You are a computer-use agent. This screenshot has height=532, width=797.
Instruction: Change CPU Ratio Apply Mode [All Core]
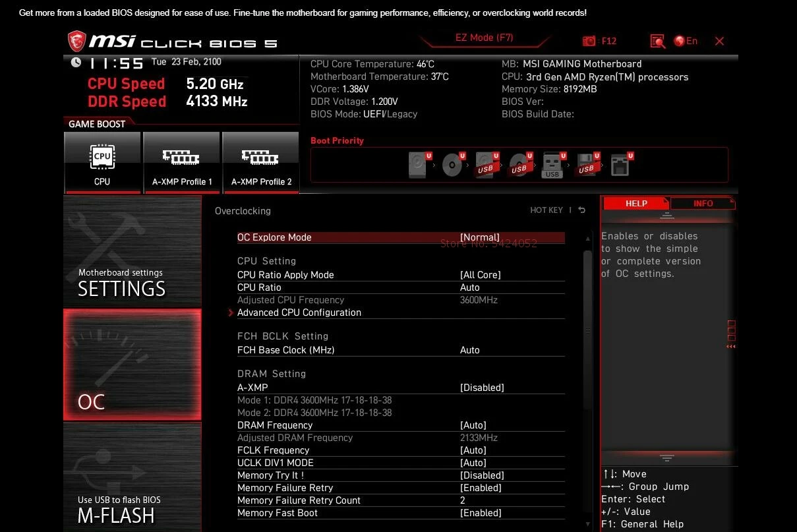pyautogui.click(x=481, y=275)
